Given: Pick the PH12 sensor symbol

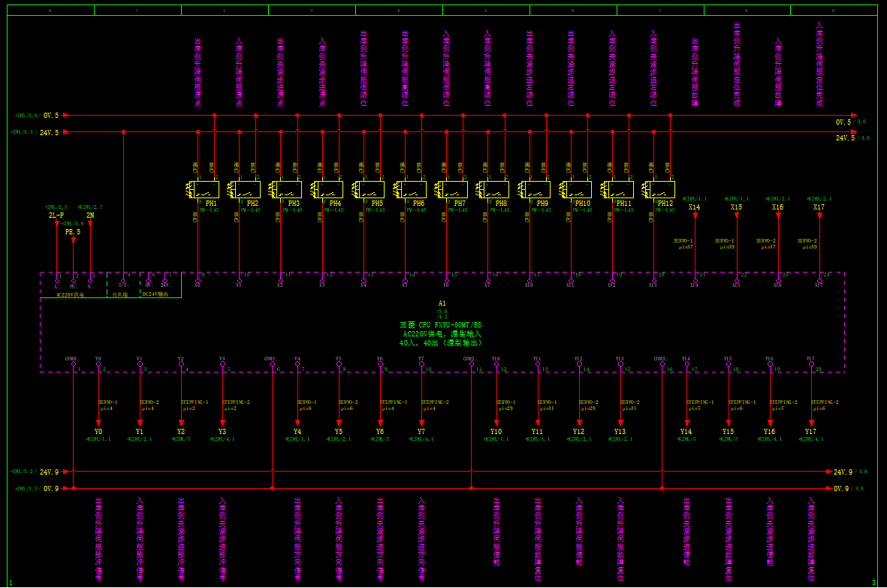Looking at the screenshot, I should tap(661, 189).
